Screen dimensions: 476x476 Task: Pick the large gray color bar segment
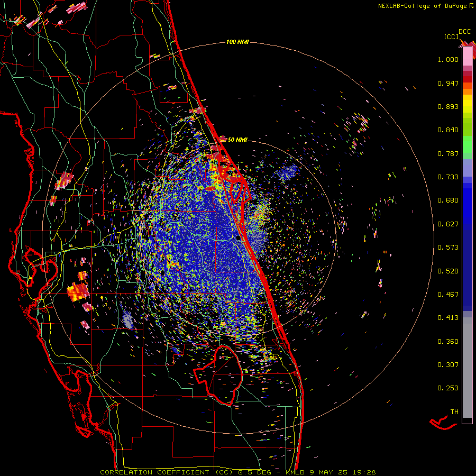pyautogui.click(x=467, y=368)
